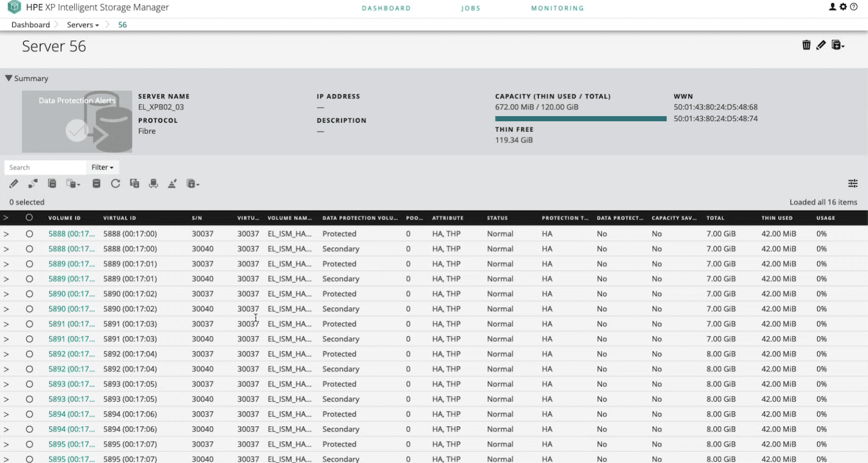Select radio for 5894 Secondary row
Image resolution: width=868 pixels, height=463 pixels.
(29, 429)
